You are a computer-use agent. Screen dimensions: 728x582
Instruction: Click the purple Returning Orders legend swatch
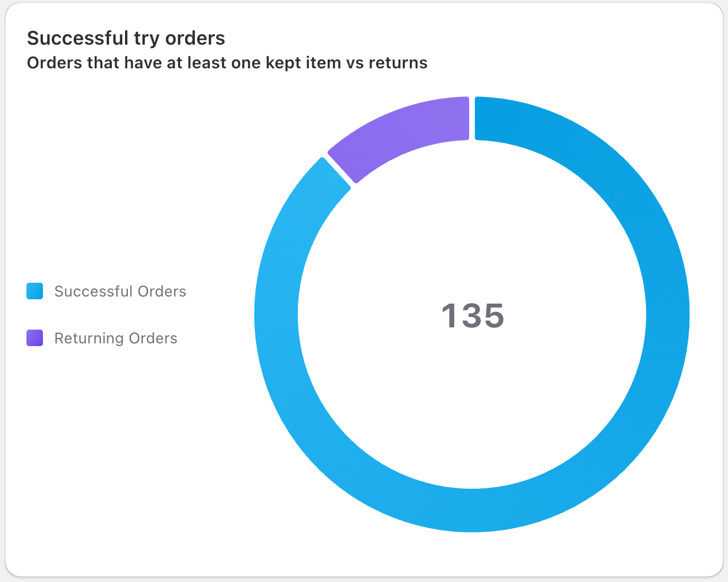pyautogui.click(x=35, y=338)
